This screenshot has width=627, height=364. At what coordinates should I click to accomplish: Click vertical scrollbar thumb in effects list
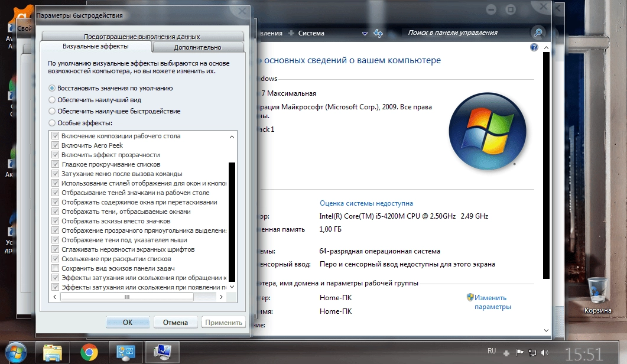(232, 222)
